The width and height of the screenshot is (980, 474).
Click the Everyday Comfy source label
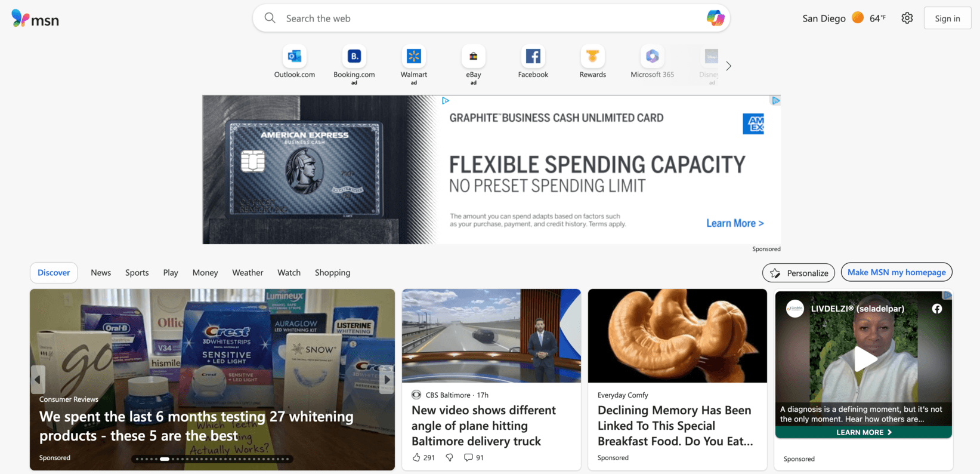click(623, 395)
